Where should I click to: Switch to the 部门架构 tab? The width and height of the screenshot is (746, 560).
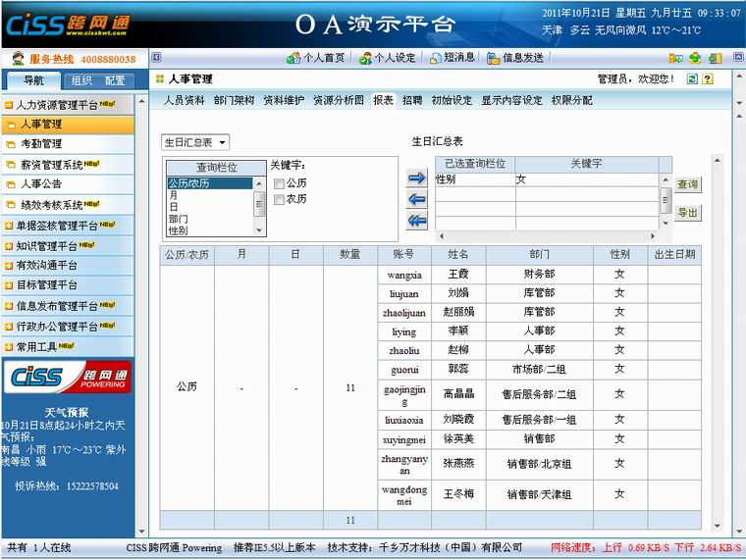(234, 100)
